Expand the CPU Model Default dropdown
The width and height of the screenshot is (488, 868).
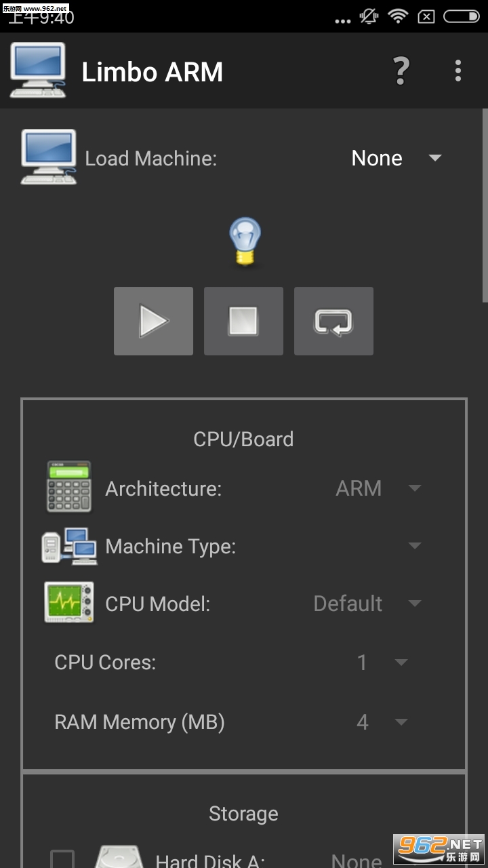coord(367,604)
